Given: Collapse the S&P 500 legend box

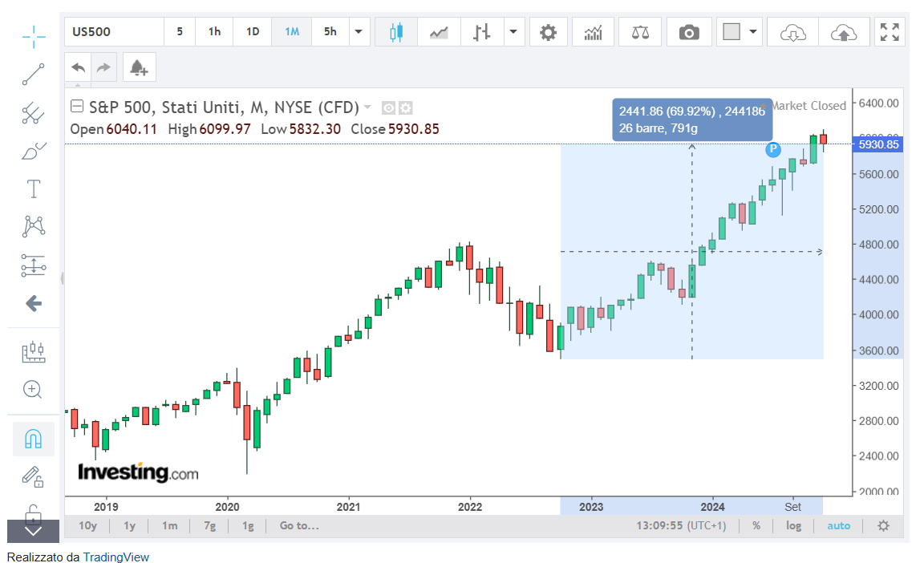Looking at the screenshot, I should 77,107.
